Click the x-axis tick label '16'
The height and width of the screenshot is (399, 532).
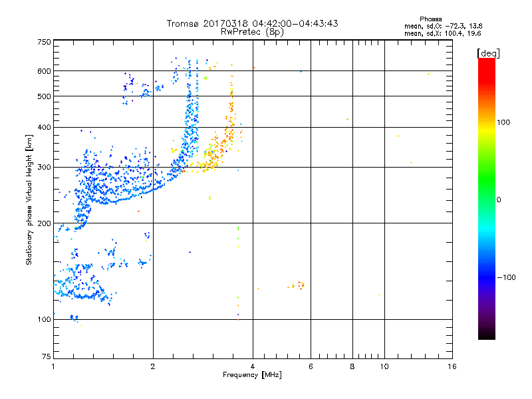pos(452,366)
